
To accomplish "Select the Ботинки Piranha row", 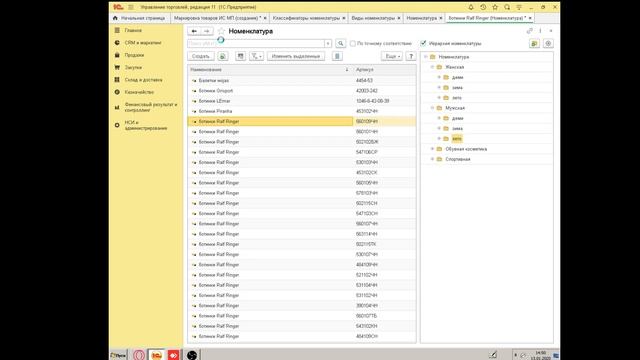I will pyautogui.click(x=302, y=111).
